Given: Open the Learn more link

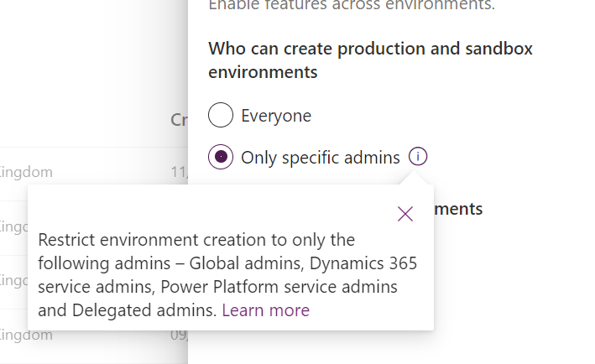Looking at the screenshot, I should (x=266, y=310).
